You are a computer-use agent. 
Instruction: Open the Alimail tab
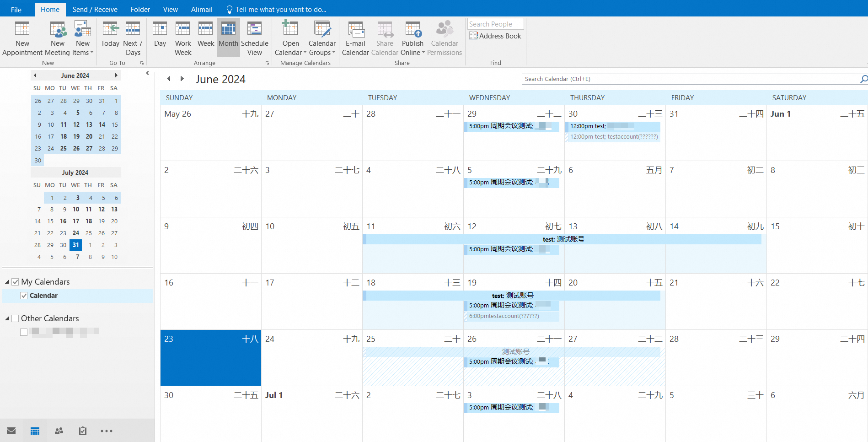[202, 9]
